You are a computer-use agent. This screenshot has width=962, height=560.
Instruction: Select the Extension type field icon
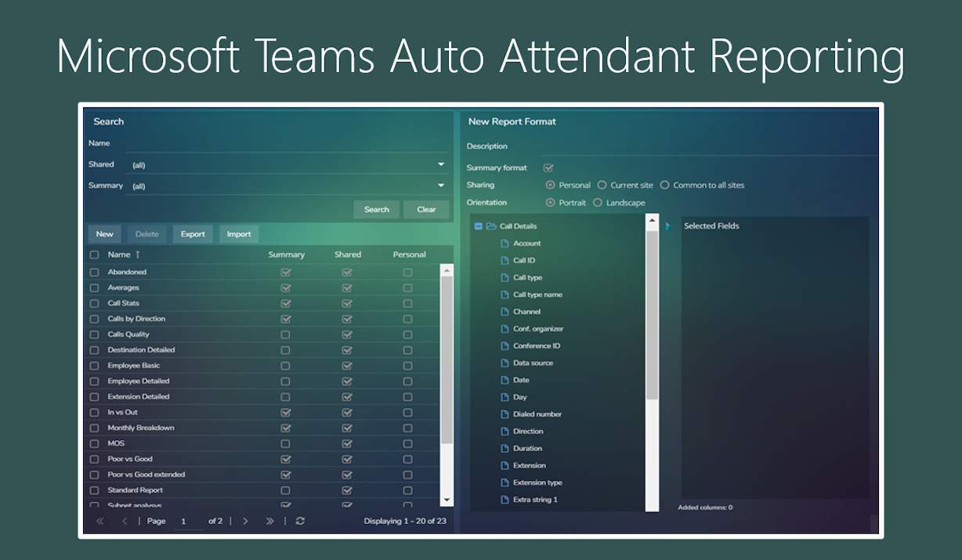504,482
